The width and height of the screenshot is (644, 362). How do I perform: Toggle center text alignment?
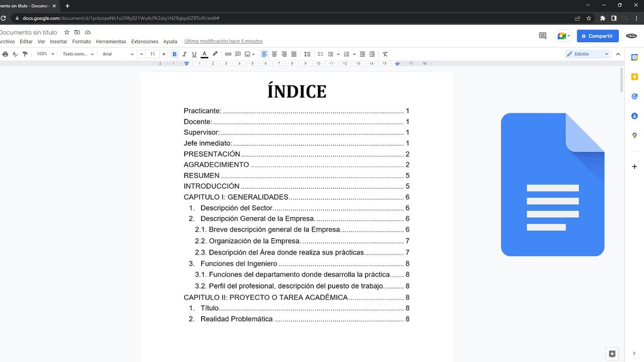coord(274,54)
